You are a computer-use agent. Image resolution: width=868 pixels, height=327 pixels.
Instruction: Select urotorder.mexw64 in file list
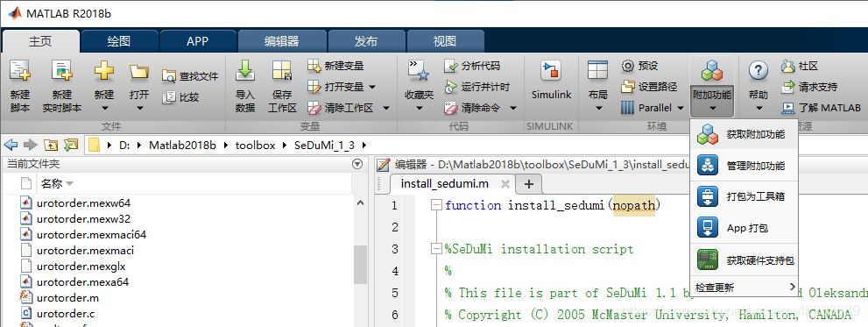(83, 203)
